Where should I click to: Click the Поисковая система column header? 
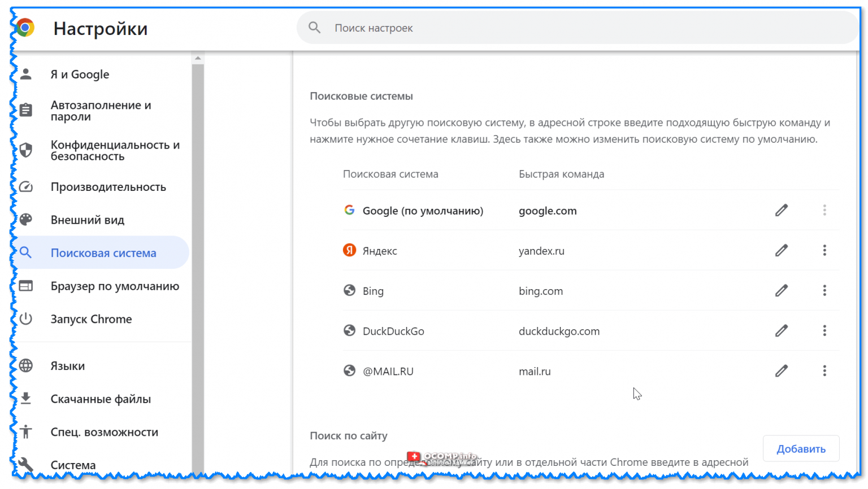click(390, 174)
